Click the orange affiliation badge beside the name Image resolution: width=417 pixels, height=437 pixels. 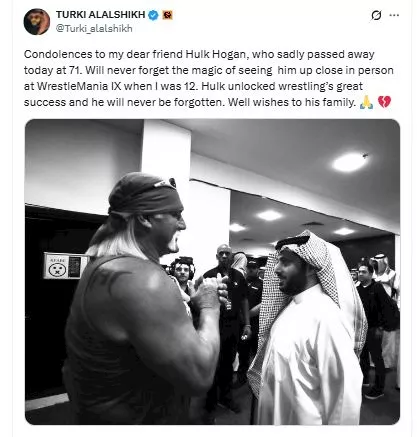(167, 15)
